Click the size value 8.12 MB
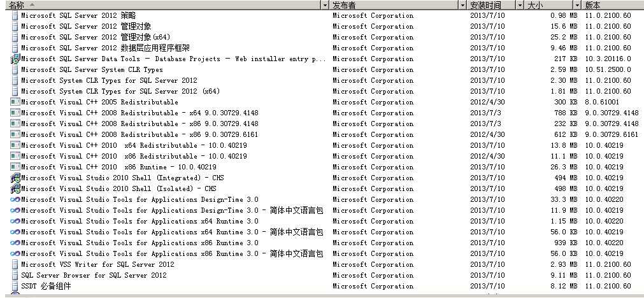Image resolution: width=644 pixels, height=298 pixels. click(x=564, y=287)
